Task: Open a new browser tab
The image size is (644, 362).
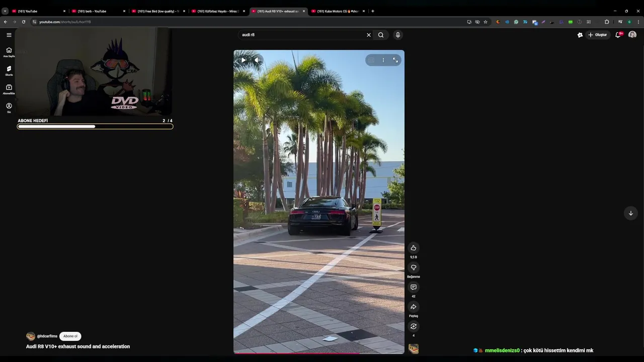Action: (x=373, y=11)
